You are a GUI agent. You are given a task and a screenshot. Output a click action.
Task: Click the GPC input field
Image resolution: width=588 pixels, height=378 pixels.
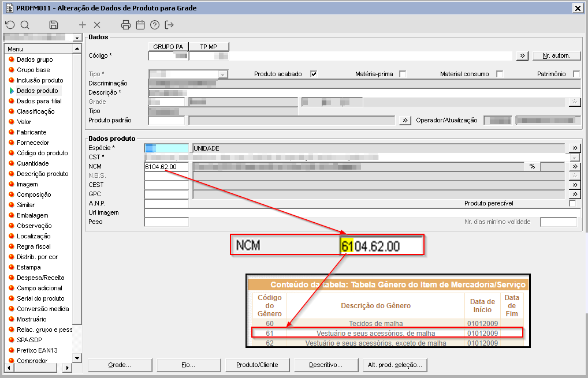[166, 194]
